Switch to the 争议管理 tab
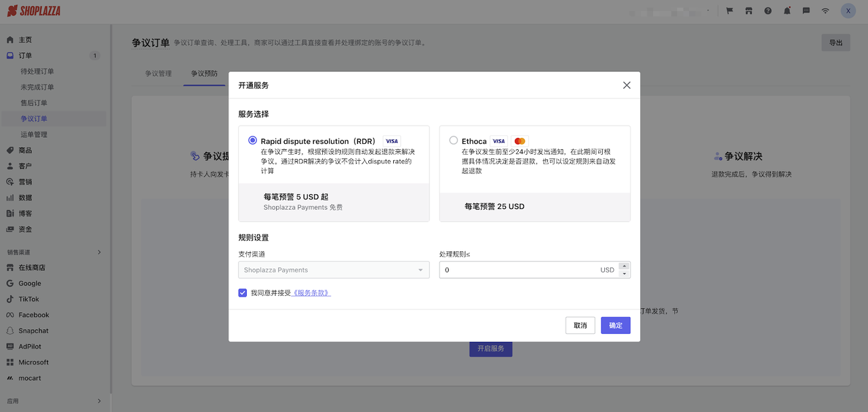 click(157, 73)
